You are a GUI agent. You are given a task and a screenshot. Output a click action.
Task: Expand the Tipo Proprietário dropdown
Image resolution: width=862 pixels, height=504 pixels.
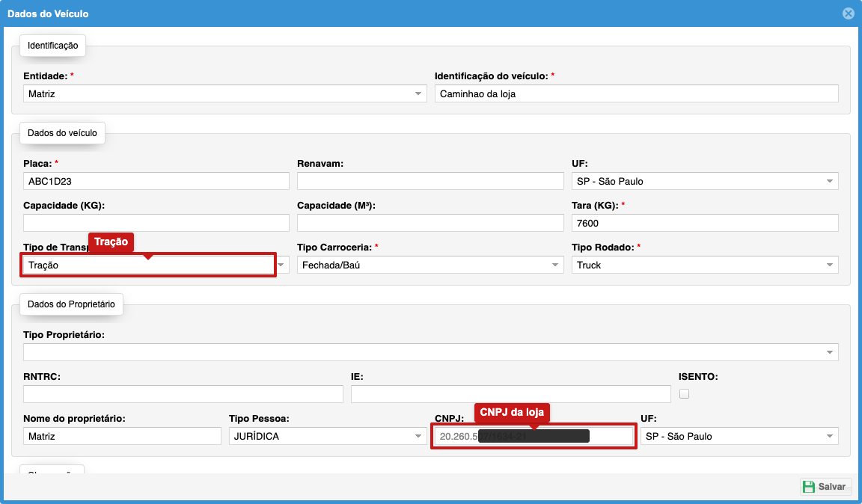(430, 352)
